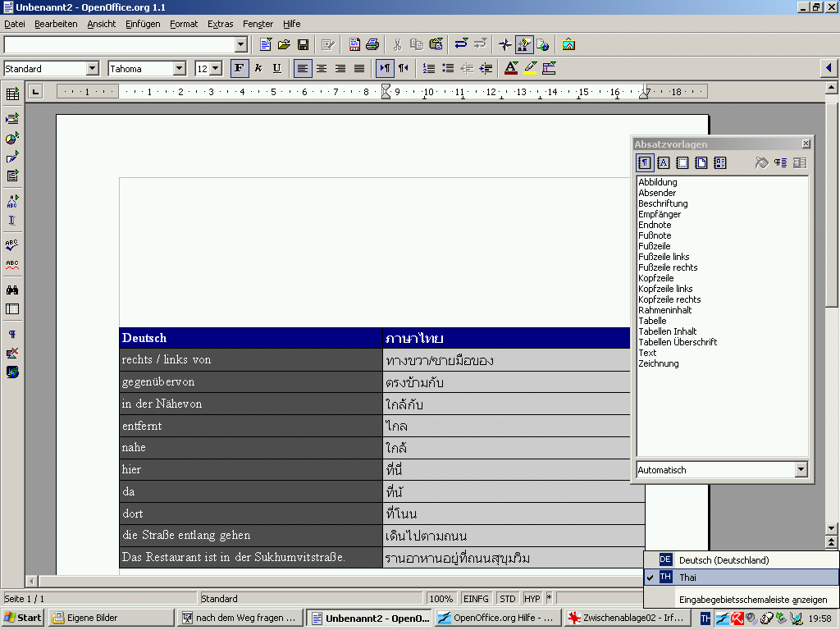Toggle underline formatting button
The image size is (840, 630).
click(x=276, y=68)
